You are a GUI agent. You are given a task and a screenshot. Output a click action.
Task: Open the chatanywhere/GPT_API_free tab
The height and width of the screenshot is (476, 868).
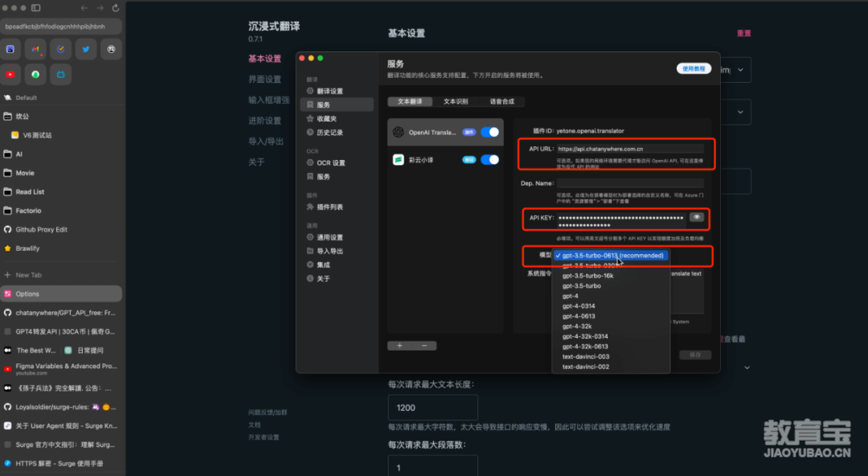click(61, 313)
